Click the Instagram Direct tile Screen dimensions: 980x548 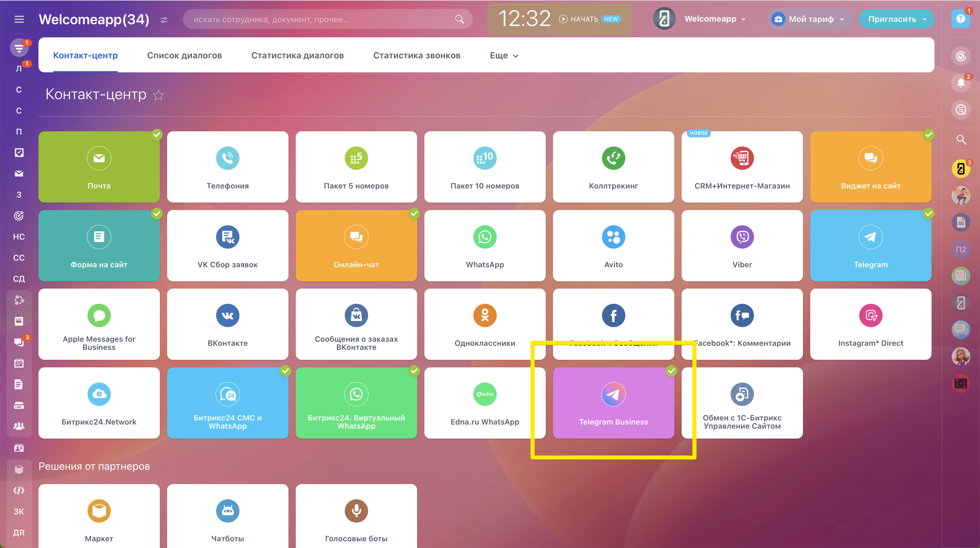pyautogui.click(x=870, y=324)
